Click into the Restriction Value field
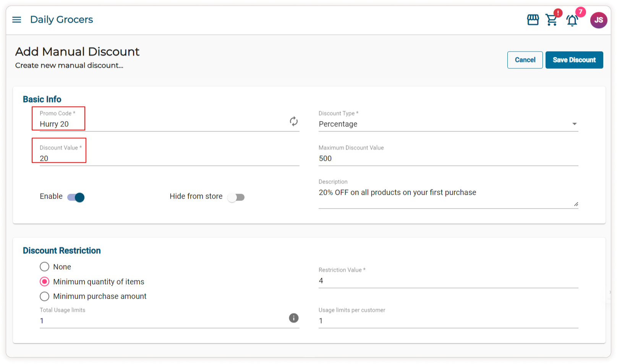 (x=448, y=281)
